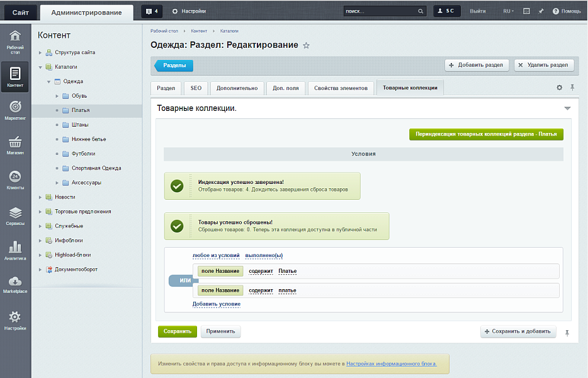Open the RU language dropdown
The height and width of the screenshot is (378, 588).
(508, 11)
